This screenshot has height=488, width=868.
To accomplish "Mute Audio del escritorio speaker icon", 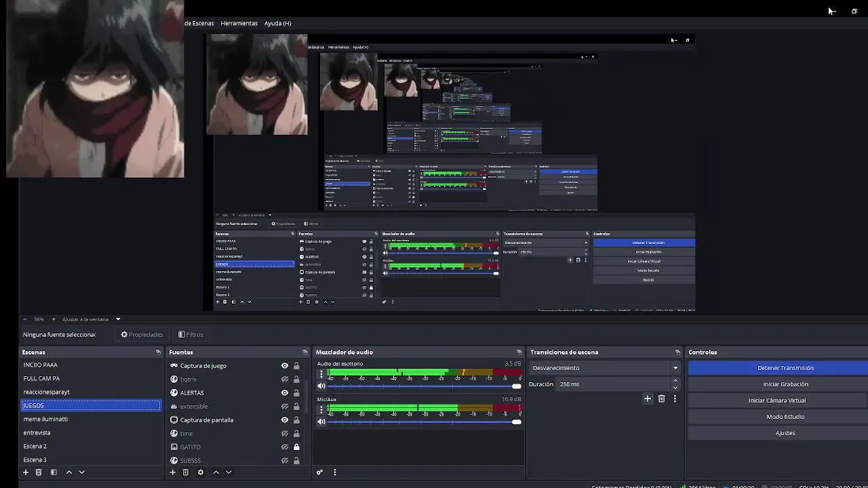I will (321, 386).
